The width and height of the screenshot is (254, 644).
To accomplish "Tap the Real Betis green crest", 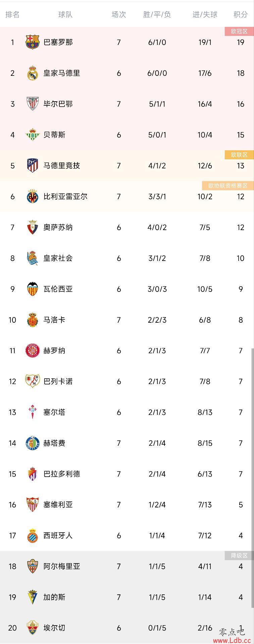I will coord(33,135).
